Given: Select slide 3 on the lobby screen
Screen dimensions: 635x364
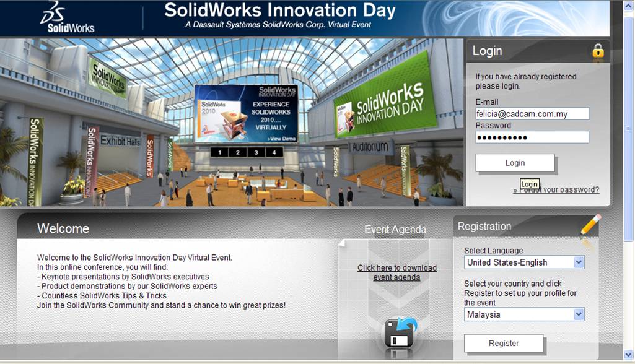Looking at the screenshot, I should 256,152.
